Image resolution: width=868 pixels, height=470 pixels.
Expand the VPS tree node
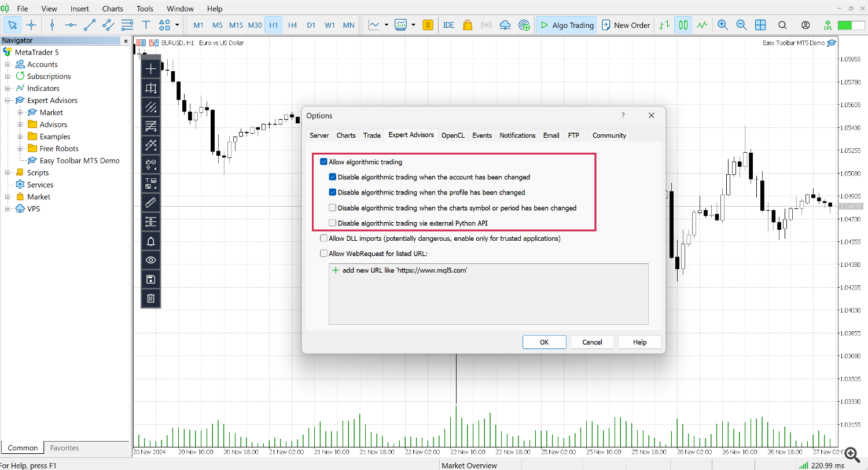point(8,209)
